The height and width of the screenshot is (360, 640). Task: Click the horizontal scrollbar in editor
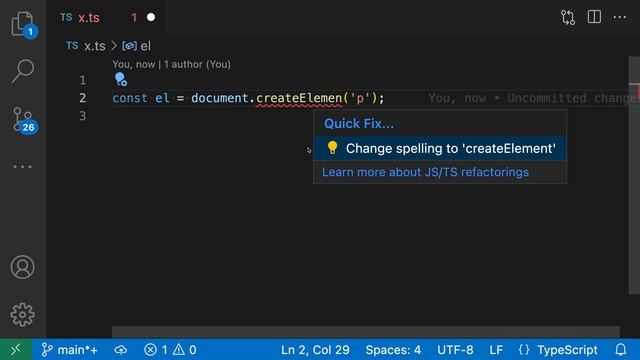point(366,331)
